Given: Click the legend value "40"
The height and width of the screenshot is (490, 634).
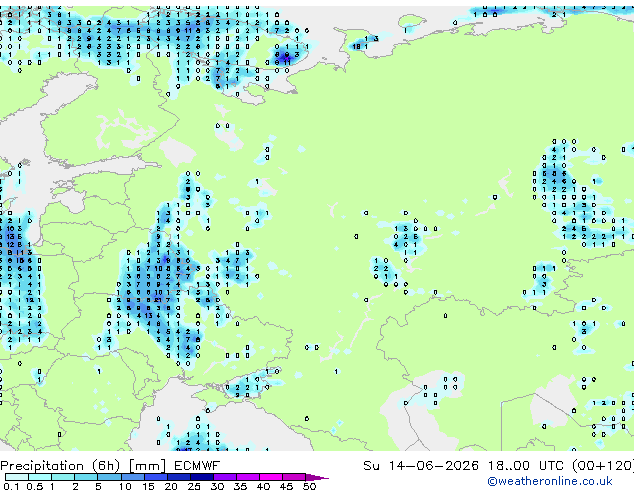Looking at the screenshot, I should click(263, 486).
